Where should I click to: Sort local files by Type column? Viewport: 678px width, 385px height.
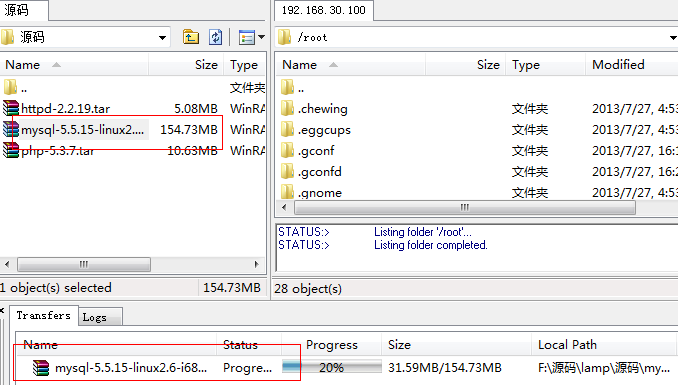[x=245, y=65]
